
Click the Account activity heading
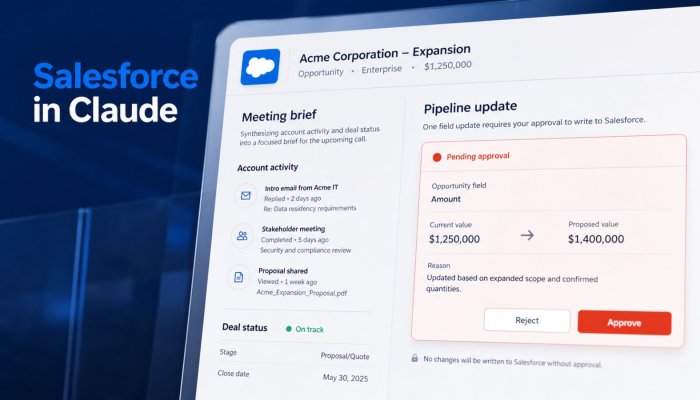click(267, 167)
